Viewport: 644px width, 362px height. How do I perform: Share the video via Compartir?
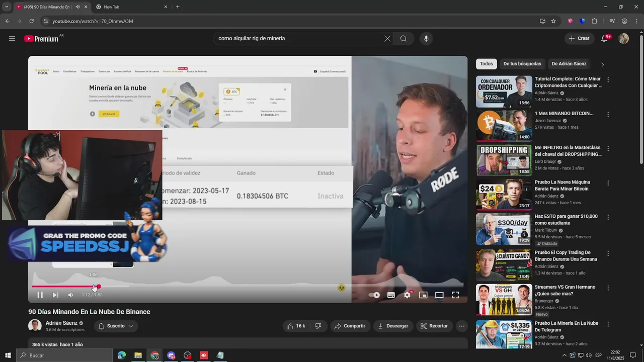point(350,326)
